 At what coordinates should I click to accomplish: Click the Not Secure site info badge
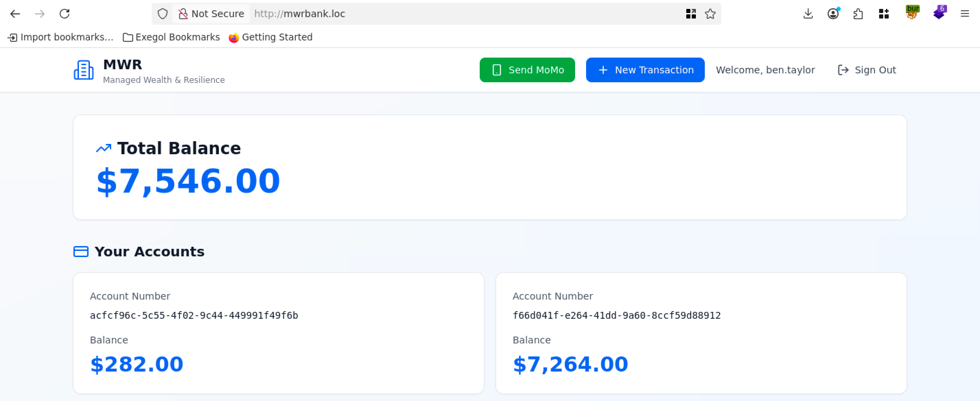211,14
